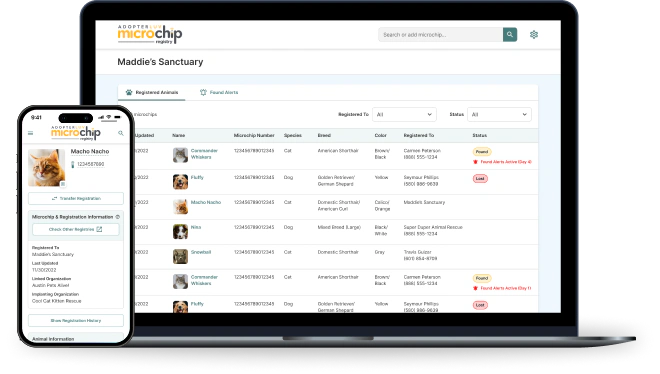Viewport: 660px width, 374px height.
Task: Click the microchip registry logo on phone
Action: pos(76,133)
